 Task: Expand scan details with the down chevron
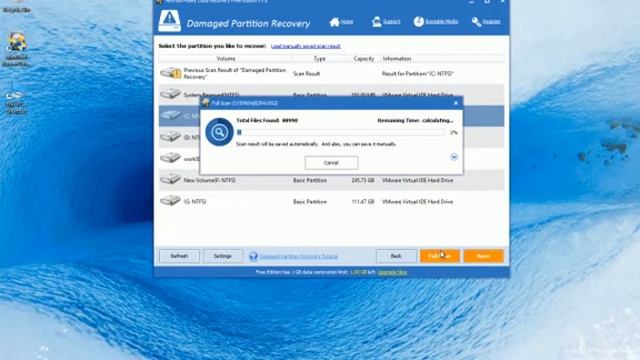tap(454, 157)
